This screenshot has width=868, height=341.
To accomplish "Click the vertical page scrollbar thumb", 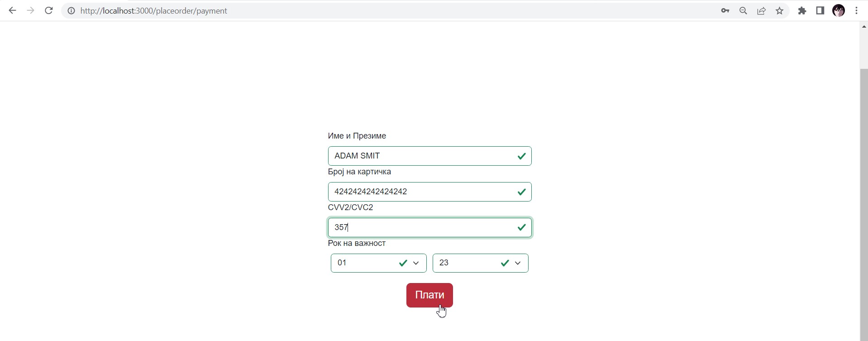I will click(863, 204).
